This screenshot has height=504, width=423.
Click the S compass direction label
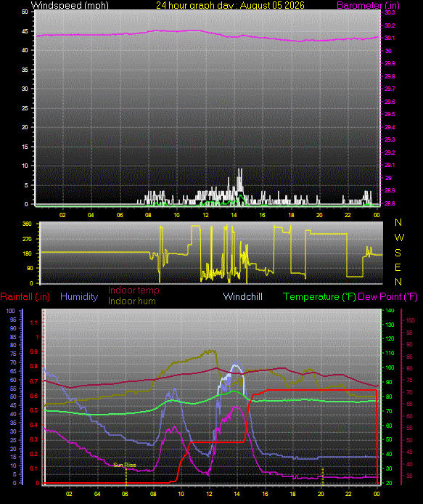398,253
